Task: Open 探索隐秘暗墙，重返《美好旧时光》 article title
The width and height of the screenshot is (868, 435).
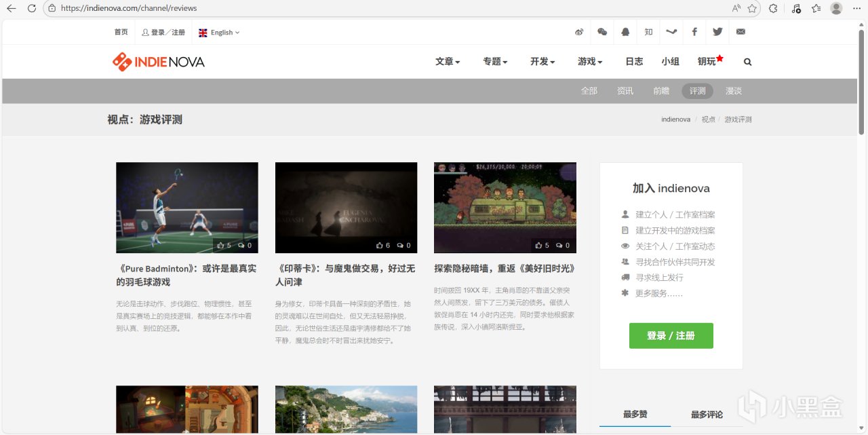Action: click(x=505, y=269)
